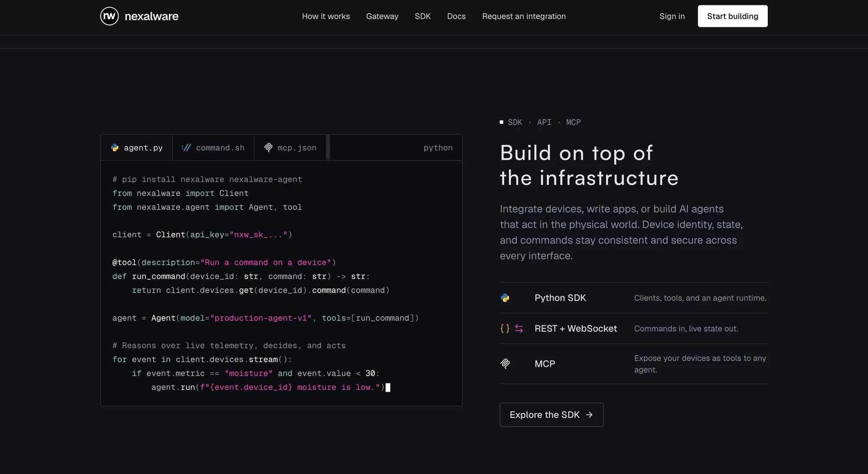Select the REST + WebSocket row title
The image size is (868, 474).
point(576,329)
